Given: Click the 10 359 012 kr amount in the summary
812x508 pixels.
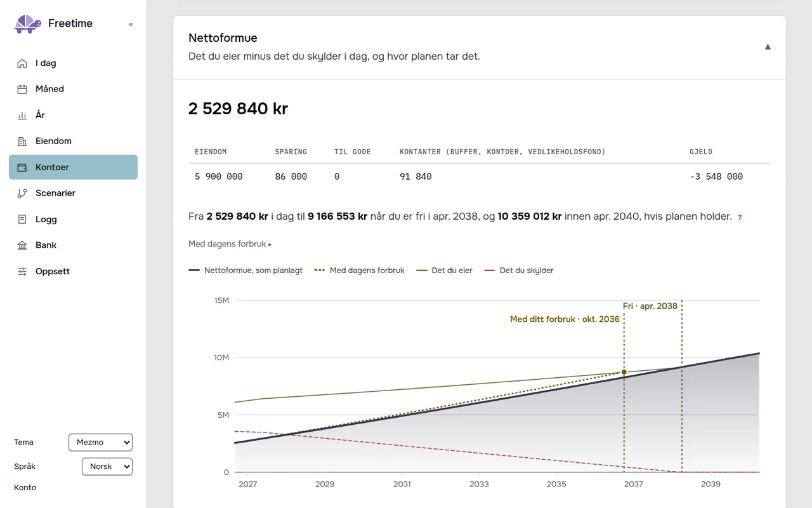Looking at the screenshot, I should click(530, 217).
